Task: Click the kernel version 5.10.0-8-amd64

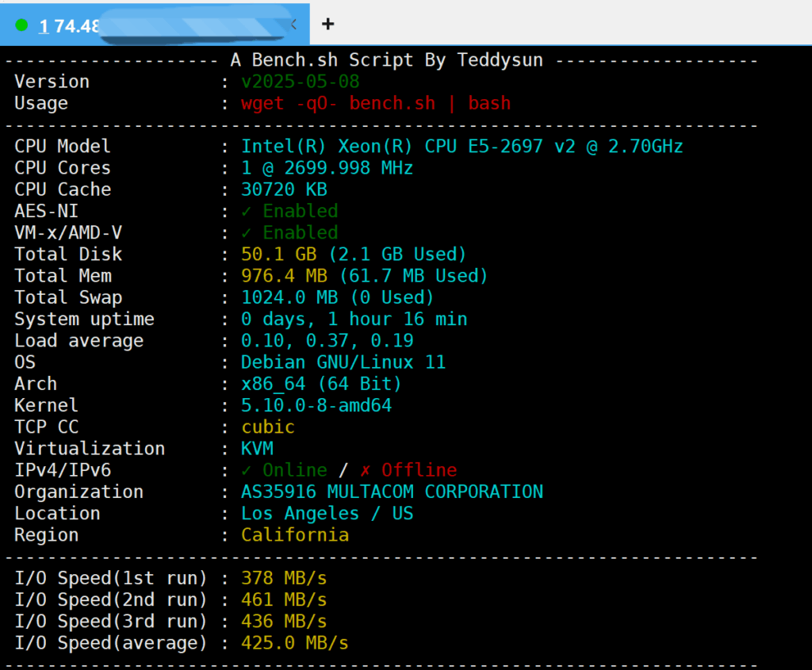Action: coord(316,406)
